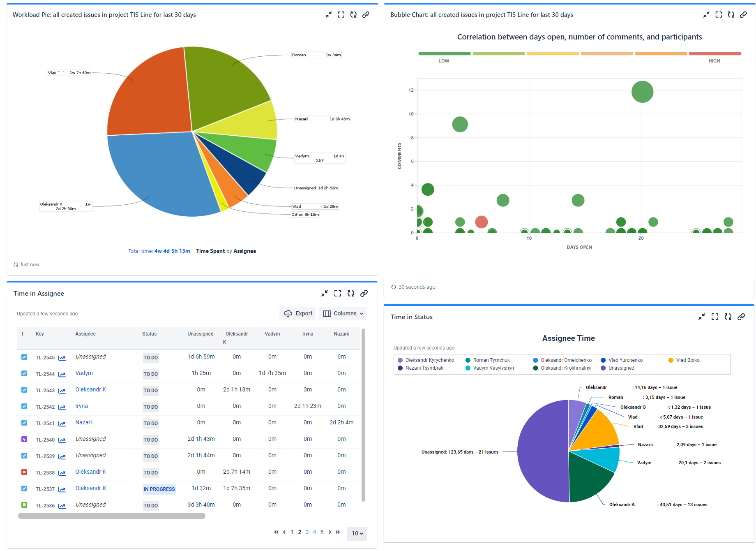Viewport: 756px width, 551px height.
Task: Fullscreen the Workload Pie gadget
Action: coord(341,14)
